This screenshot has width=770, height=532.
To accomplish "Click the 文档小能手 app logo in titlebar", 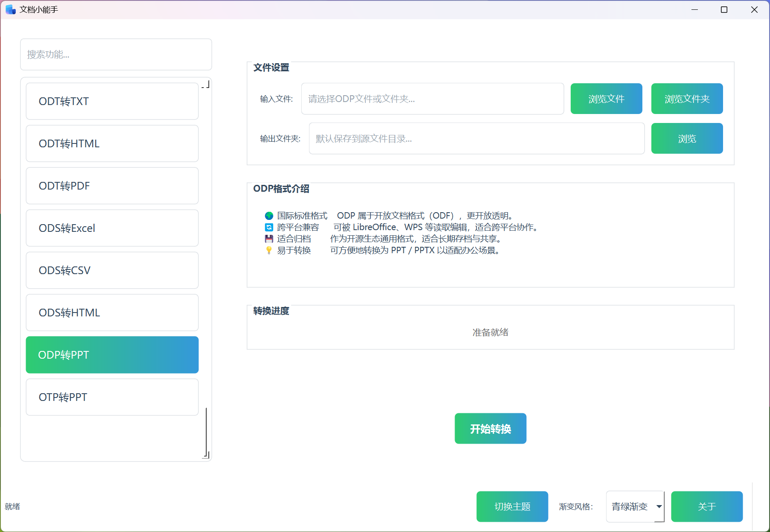I will (10, 9).
